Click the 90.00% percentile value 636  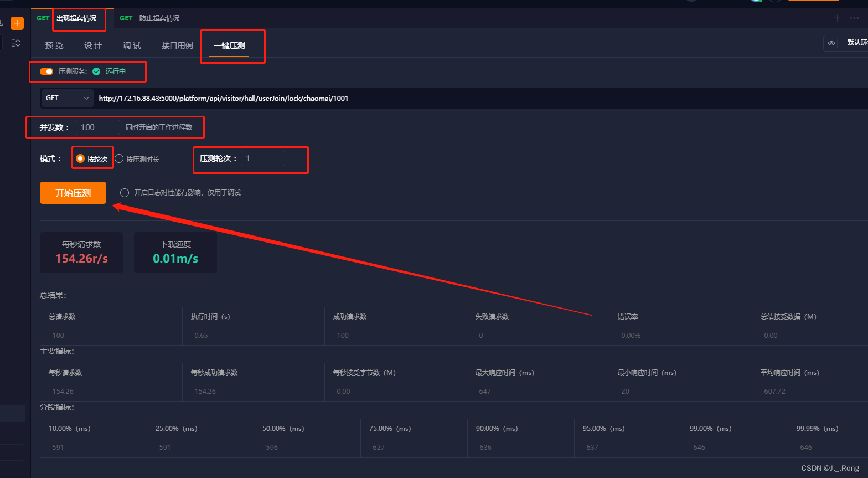[x=485, y=448]
